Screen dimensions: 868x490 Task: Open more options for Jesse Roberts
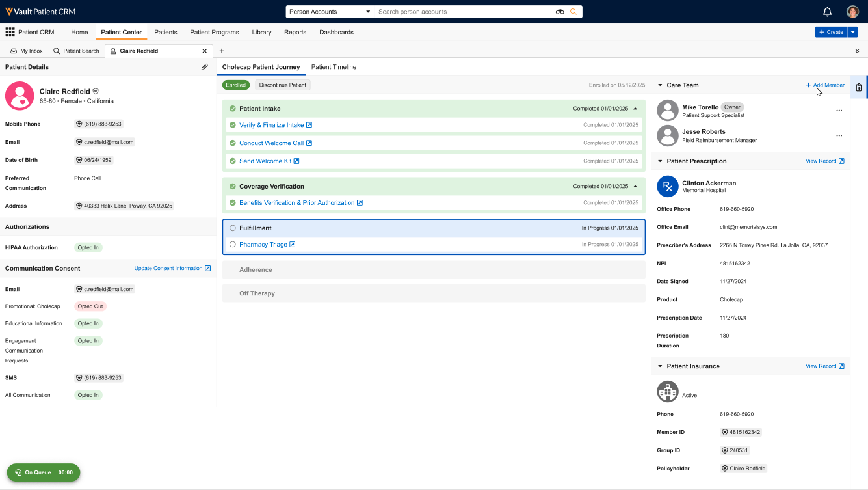tap(839, 136)
